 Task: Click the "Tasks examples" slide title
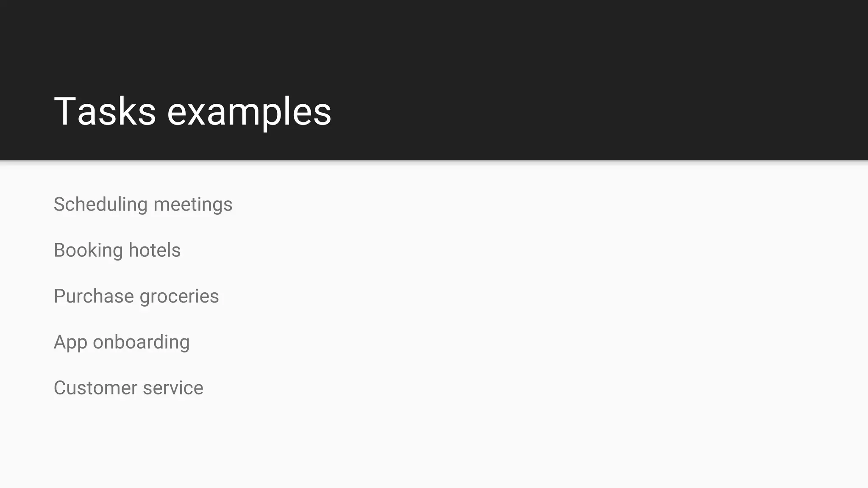pyautogui.click(x=192, y=111)
